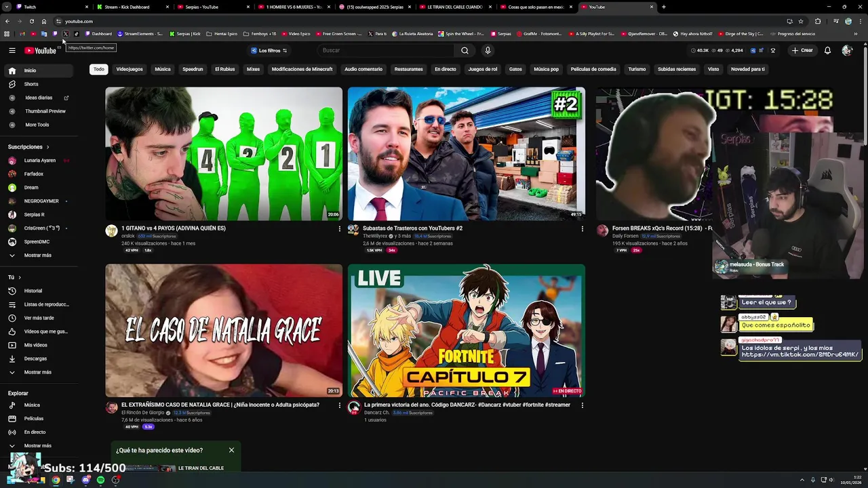This screenshot has width=868, height=488.
Task: Open the notifications bell
Action: [827, 50]
